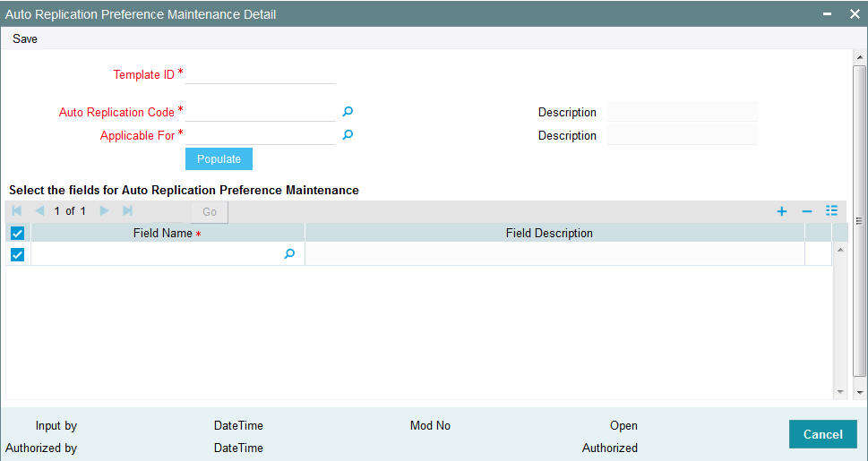The image size is (868, 461).
Task: Open lookup for Applicable For field
Action: click(x=348, y=135)
